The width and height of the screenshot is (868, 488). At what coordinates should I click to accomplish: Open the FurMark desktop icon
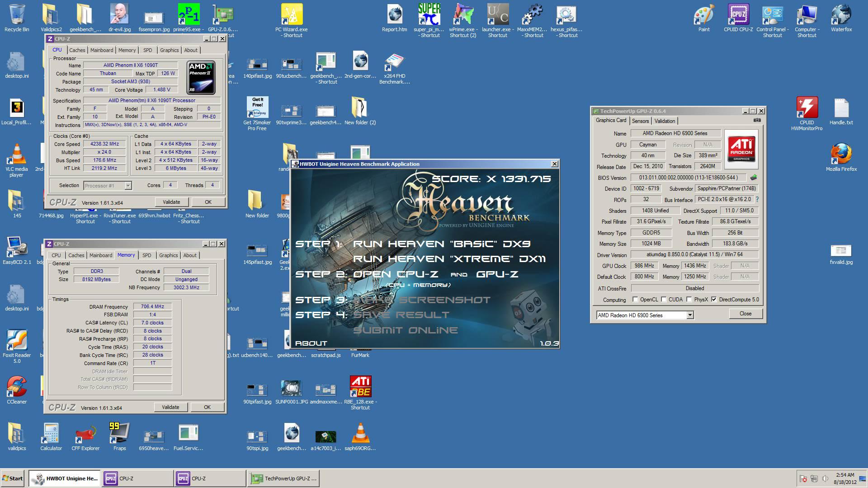[x=360, y=355]
